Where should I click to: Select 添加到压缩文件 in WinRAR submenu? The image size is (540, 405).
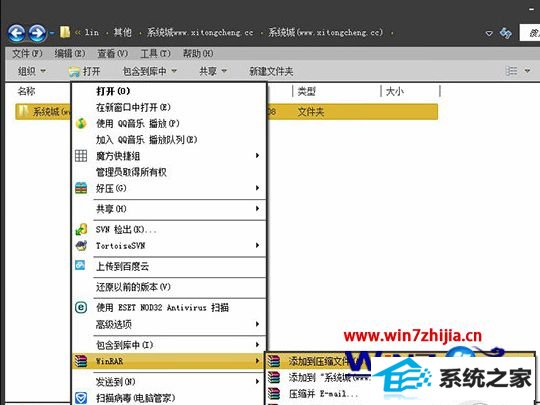coord(319,361)
